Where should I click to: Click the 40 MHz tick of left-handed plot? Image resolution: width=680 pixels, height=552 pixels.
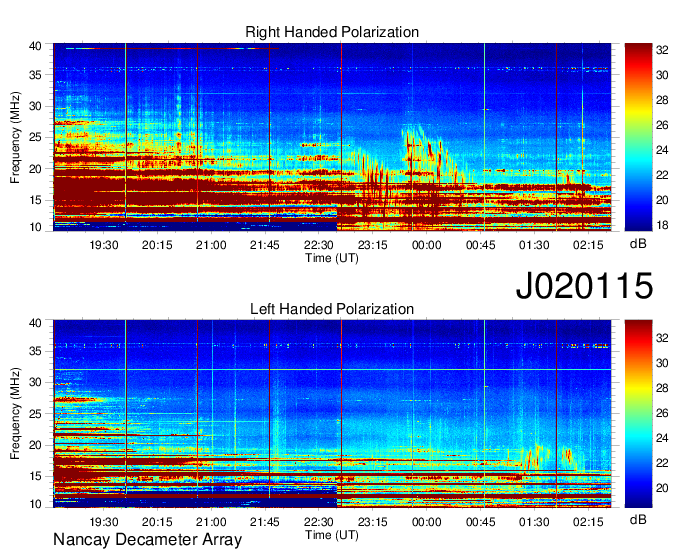click(x=35, y=323)
